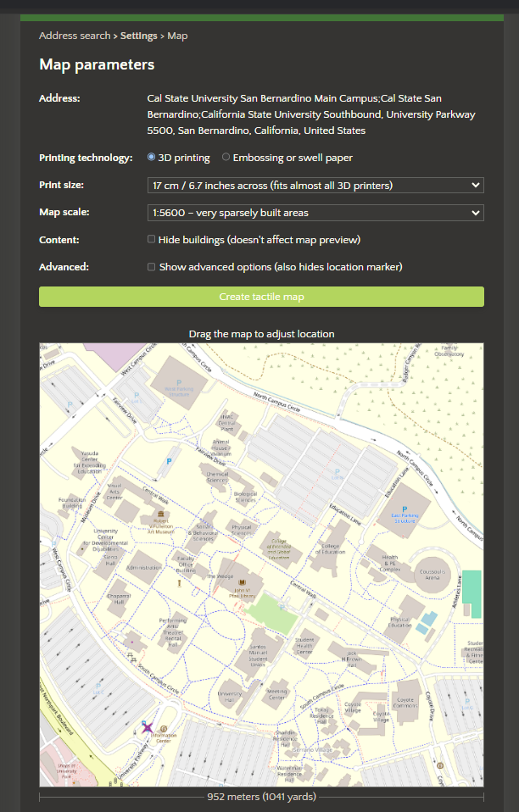Go to the Map breadcrumb step
The width and height of the screenshot is (519, 812).
point(177,36)
